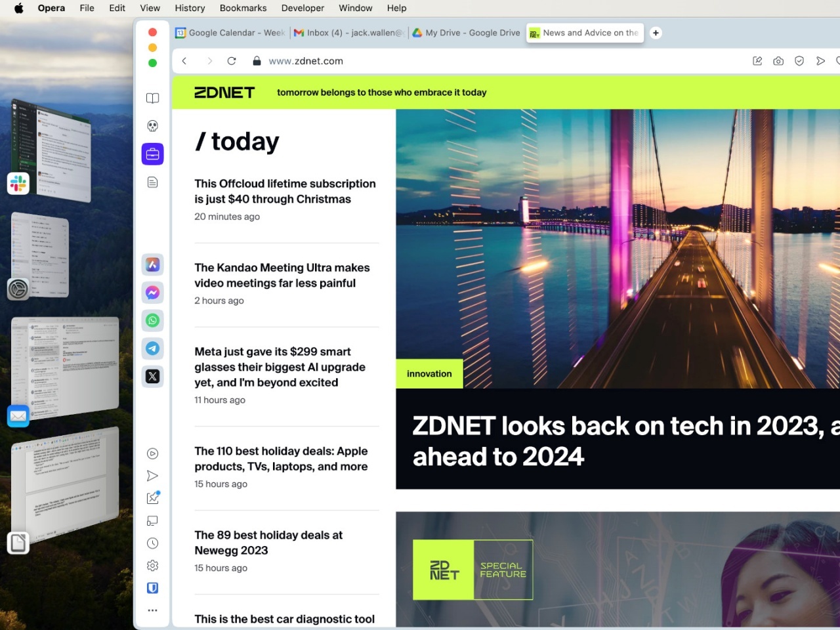840x630 pixels.
Task: Open the Developer menu
Action: 303,8
